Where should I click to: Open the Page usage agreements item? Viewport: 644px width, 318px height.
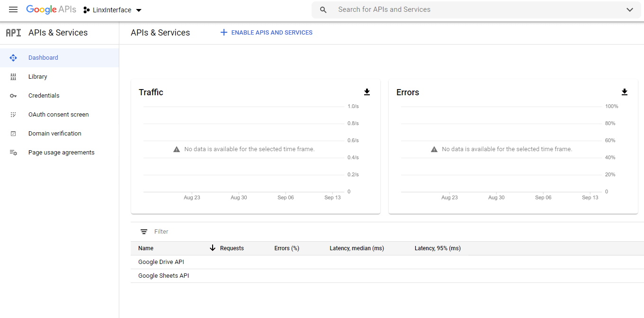coord(59,153)
